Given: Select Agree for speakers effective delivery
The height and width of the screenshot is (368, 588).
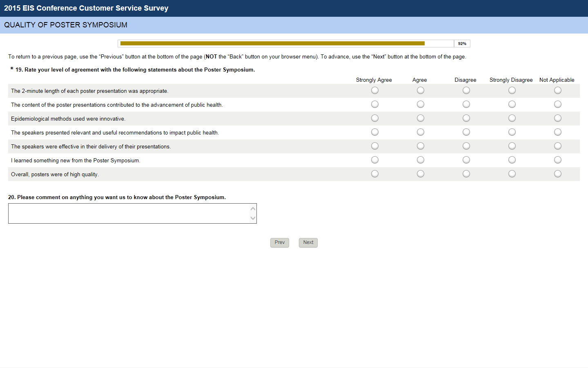Looking at the screenshot, I should point(421,146).
